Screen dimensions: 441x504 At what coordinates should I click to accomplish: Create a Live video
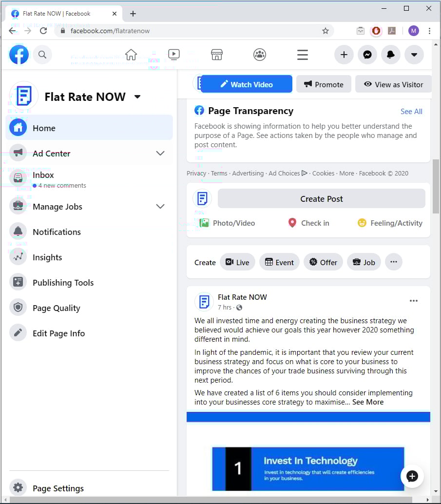click(x=237, y=262)
